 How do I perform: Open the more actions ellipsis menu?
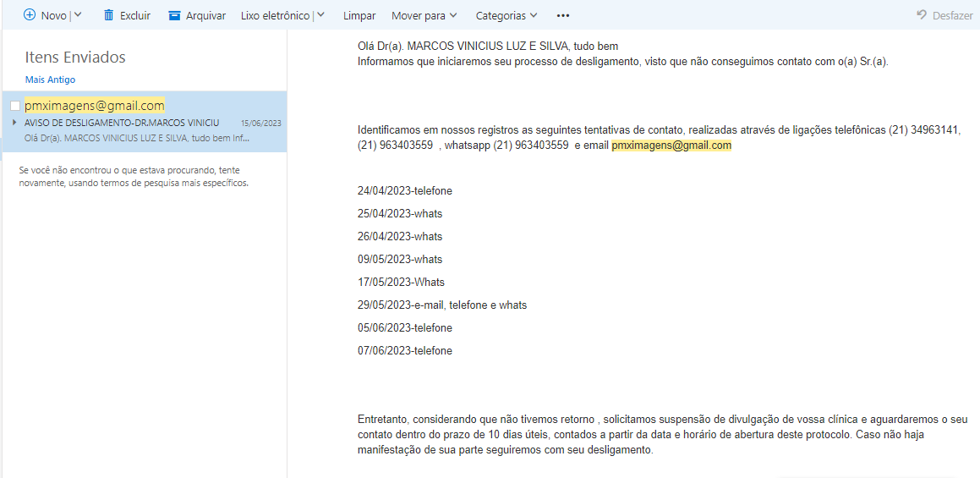(x=562, y=15)
